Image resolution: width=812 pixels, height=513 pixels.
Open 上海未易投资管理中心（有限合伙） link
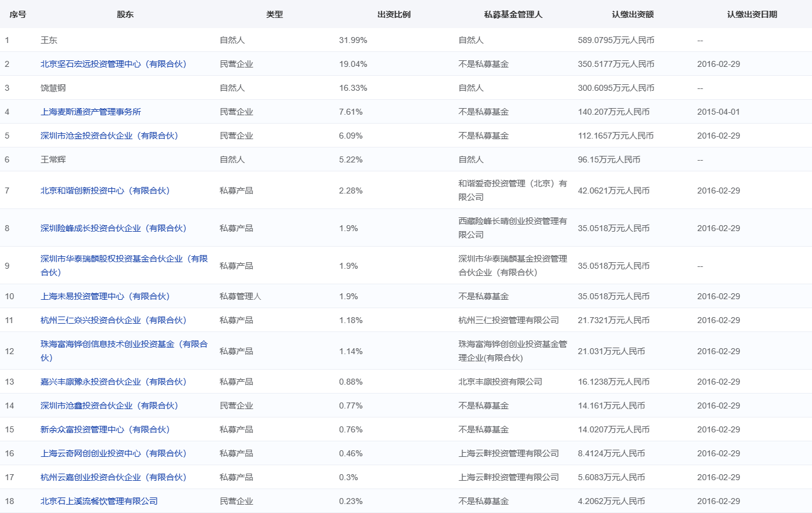click(x=105, y=296)
